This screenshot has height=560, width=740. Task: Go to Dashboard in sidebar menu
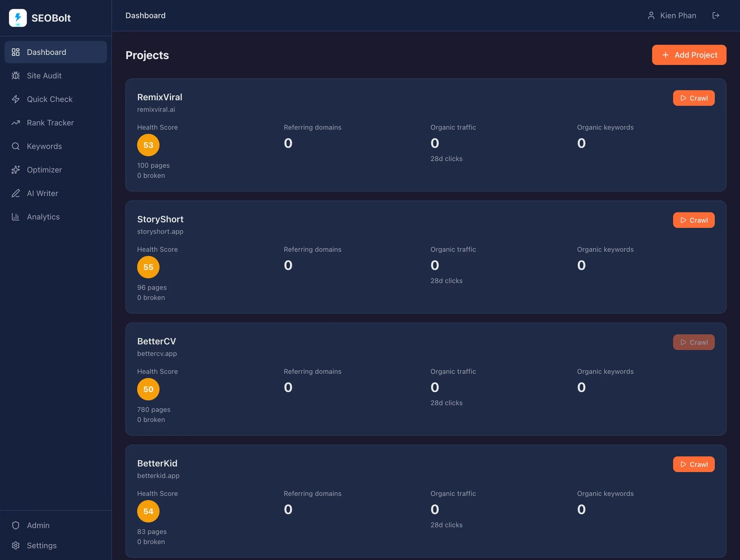coord(55,52)
